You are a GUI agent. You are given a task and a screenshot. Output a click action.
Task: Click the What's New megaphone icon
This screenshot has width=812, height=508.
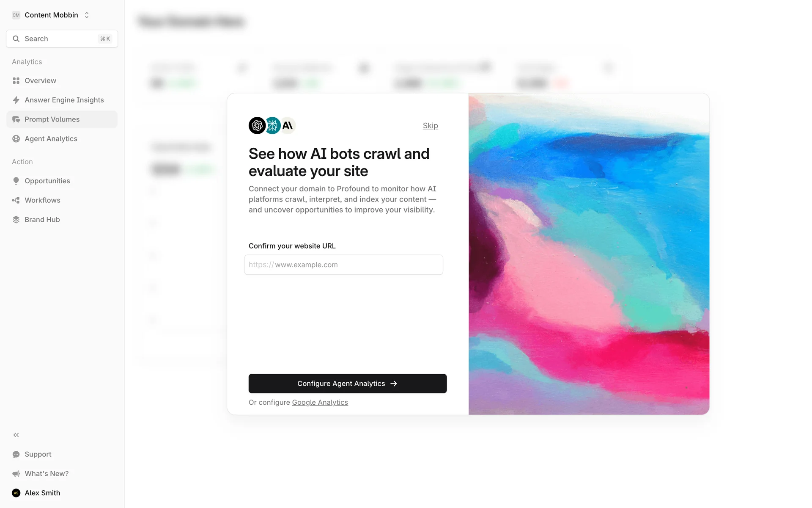tap(16, 474)
